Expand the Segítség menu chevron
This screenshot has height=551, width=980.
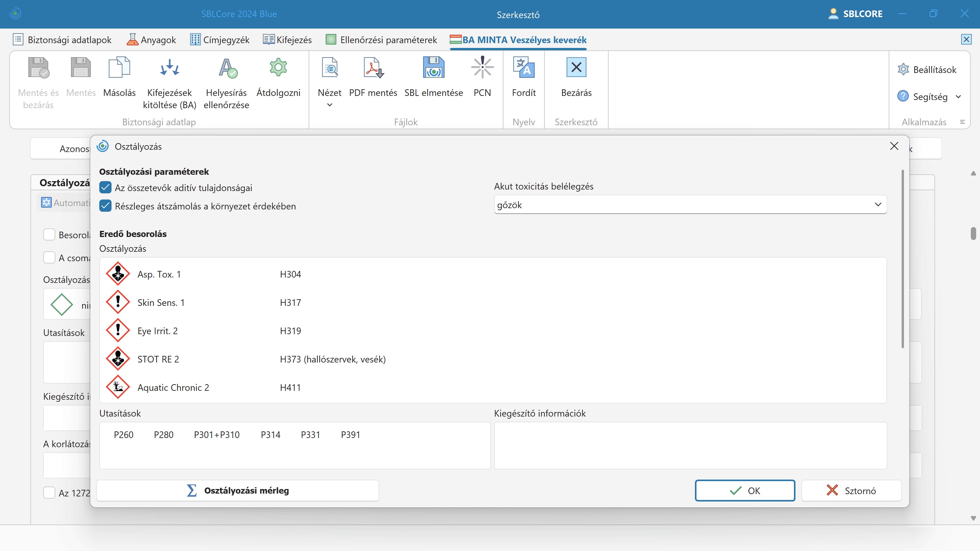click(x=958, y=97)
